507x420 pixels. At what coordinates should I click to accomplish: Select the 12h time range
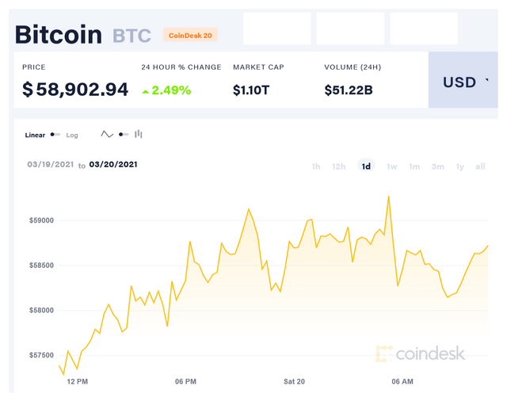pyautogui.click(x=338, y=166)
